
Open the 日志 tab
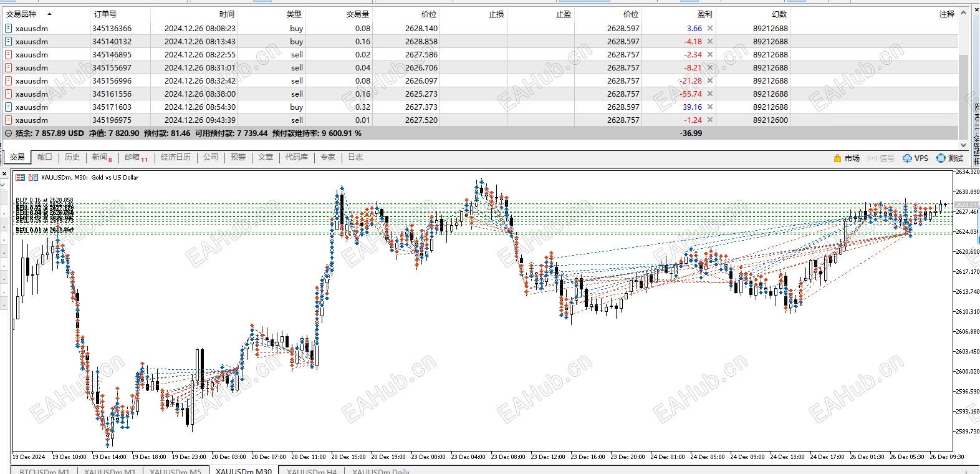[x=355, y=157]
